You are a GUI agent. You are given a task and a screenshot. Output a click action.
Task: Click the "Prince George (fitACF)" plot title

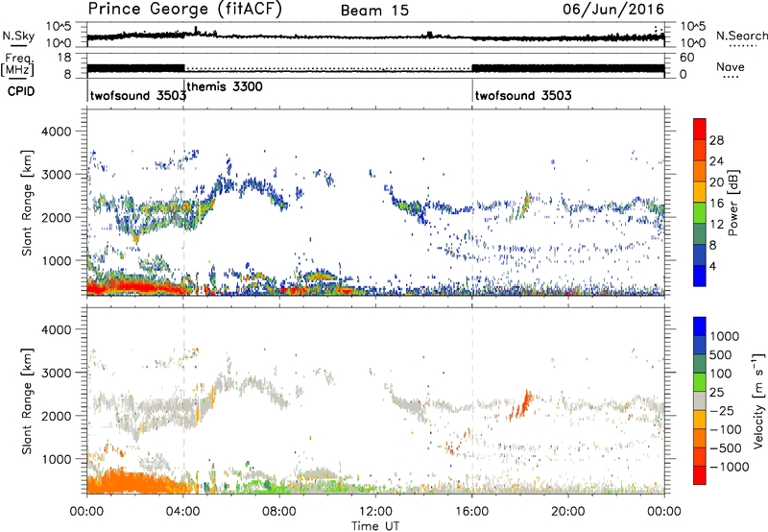[x=184, y=10]
